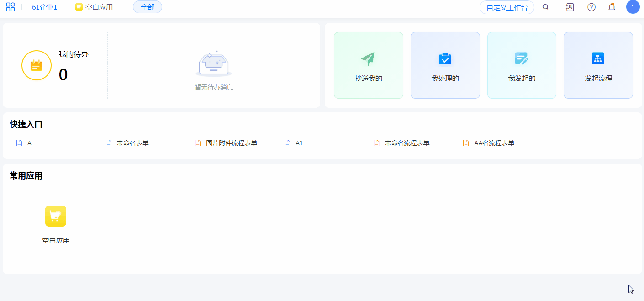This screenshot has height=301, width=644.
Task: Click the edit note icon
Action: pyautogui.click(x=522, y=58)
